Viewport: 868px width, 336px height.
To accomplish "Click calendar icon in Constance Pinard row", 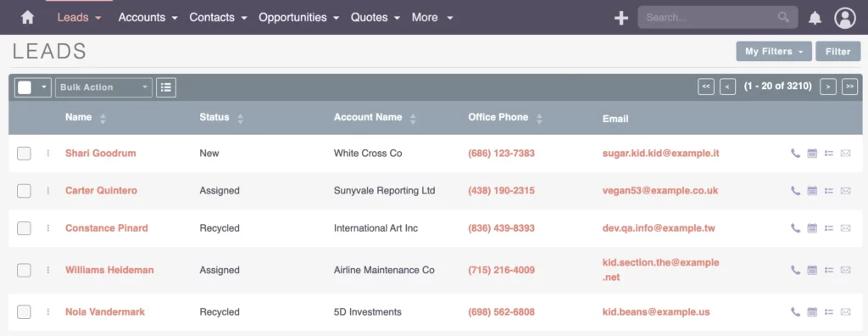I will (812, 228).
